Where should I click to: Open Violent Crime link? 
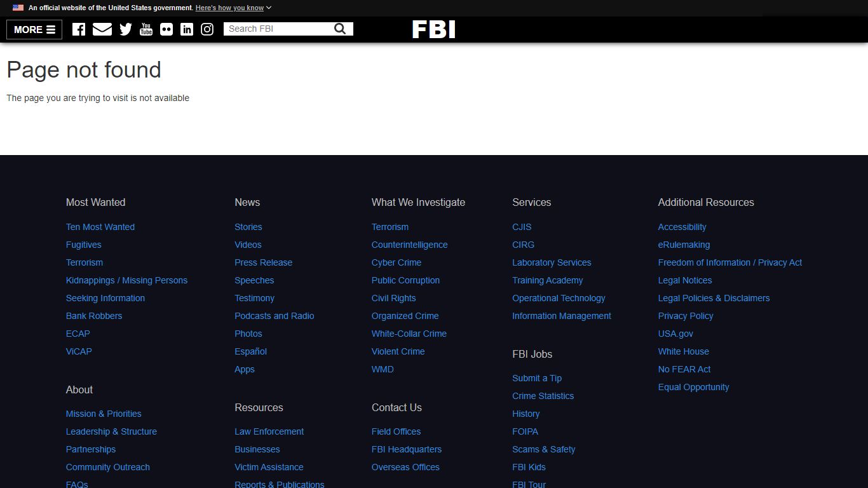coord(398,351)
